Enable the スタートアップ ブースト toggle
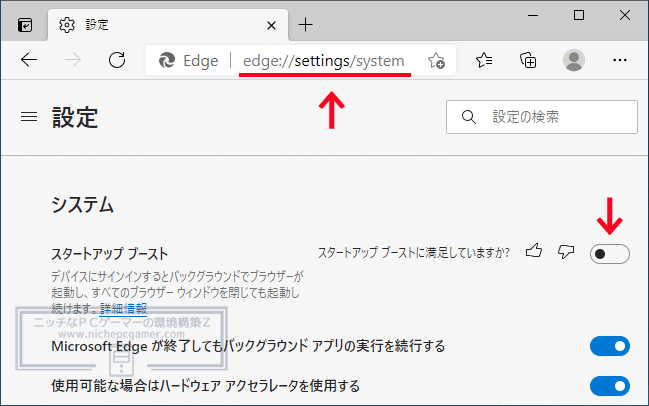The image size is (649, 406). (x=610, y=254)
